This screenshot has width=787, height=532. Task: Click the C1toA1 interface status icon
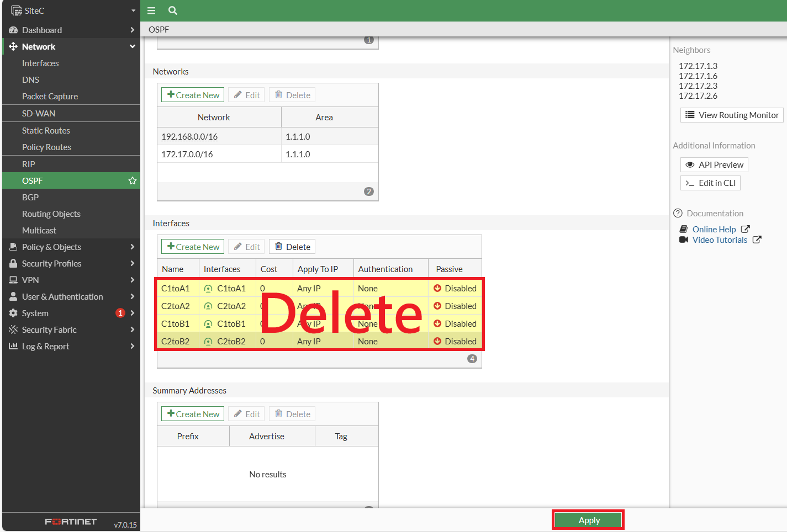pos(208,289)
